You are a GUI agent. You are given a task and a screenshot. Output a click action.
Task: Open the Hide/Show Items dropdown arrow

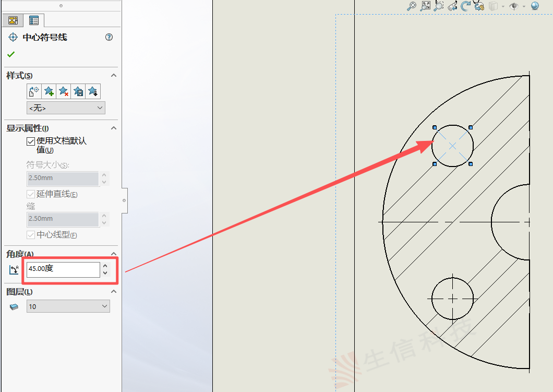click(x=524, y=6)
